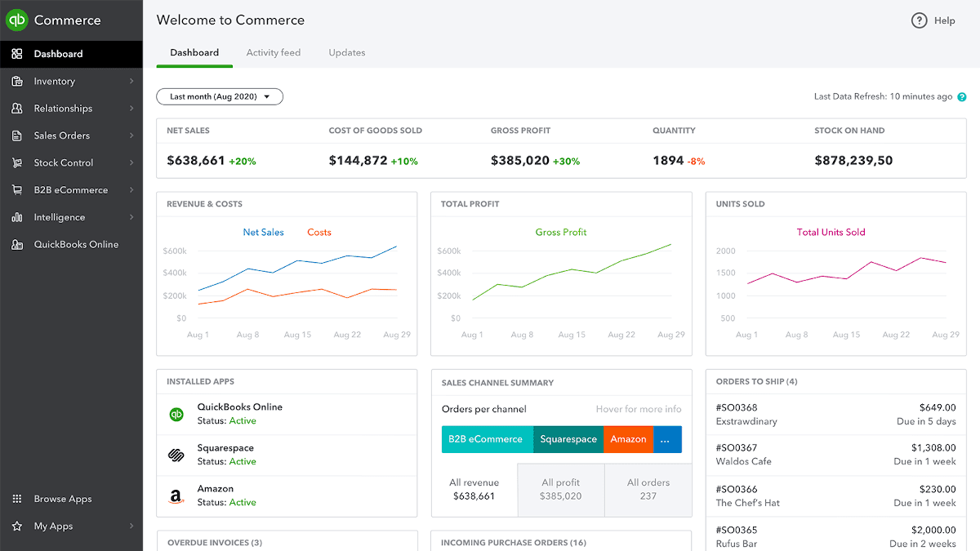Open sales order #SO0368 Exstrawdinary
The height and width of the screenshot is (551, 980).
tap(835, 414)
